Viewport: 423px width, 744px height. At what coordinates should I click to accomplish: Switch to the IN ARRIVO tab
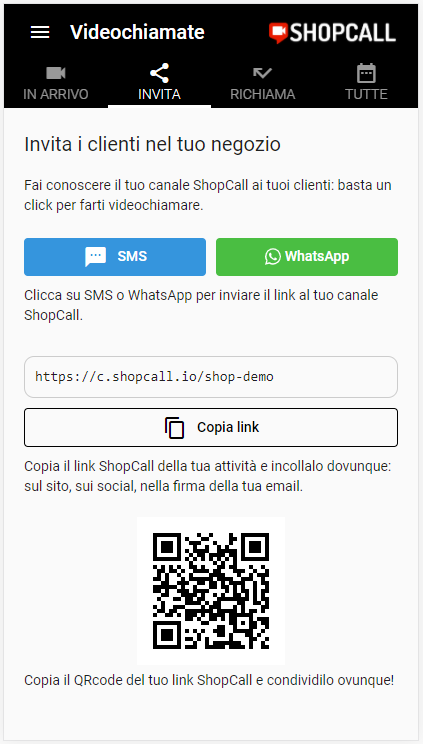(x=56, y=84)
